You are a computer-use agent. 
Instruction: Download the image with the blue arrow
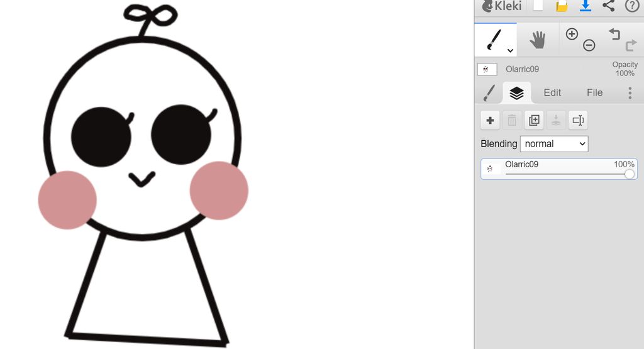tap(586, 6)
